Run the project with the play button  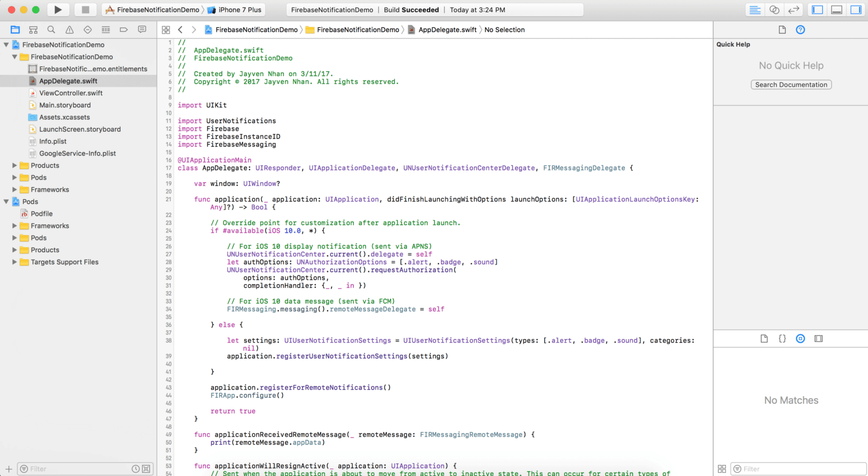click(58, 10)
